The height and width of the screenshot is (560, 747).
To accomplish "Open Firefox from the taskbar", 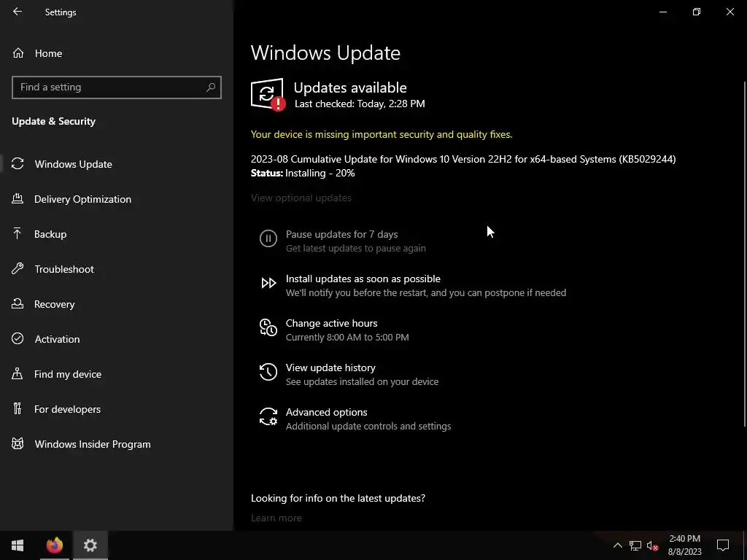I will tap(54, 545).
